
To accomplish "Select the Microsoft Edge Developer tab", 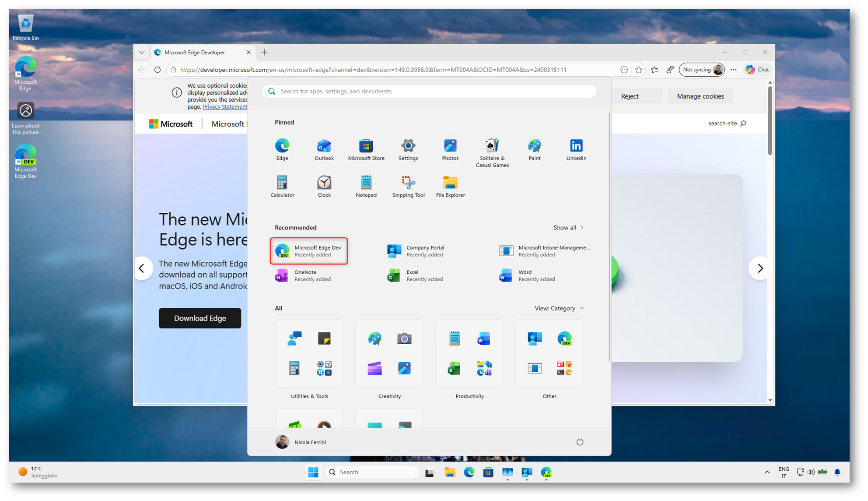I will [x=195, y=53].
